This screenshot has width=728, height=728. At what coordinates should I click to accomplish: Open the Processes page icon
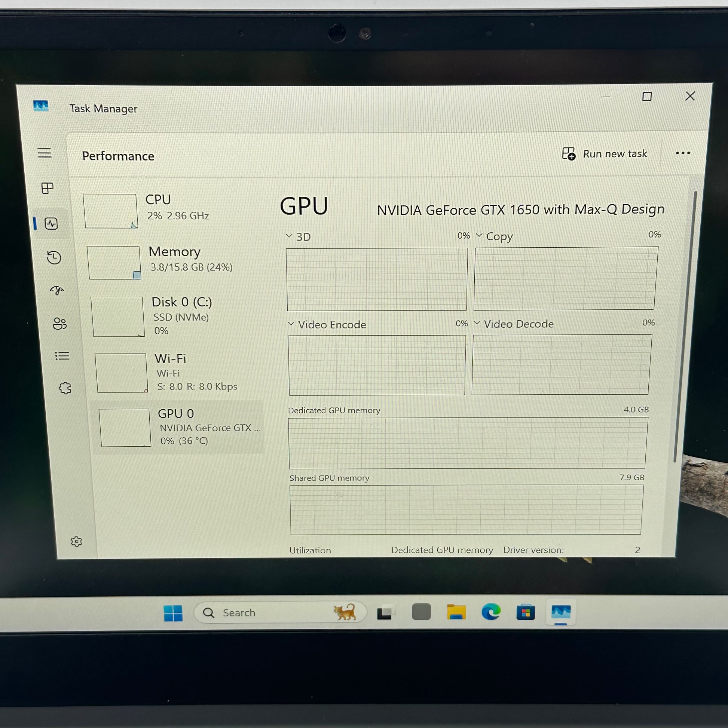pos(47,188)
